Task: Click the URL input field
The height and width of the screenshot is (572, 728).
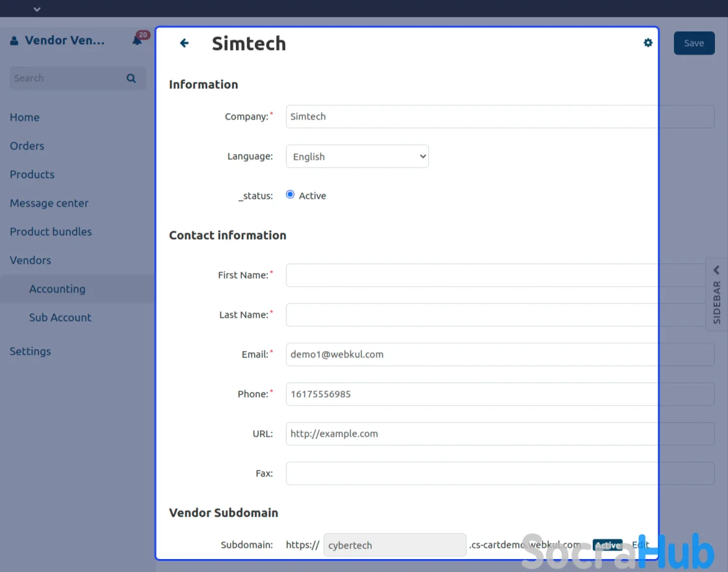Action: click(500, 434)
